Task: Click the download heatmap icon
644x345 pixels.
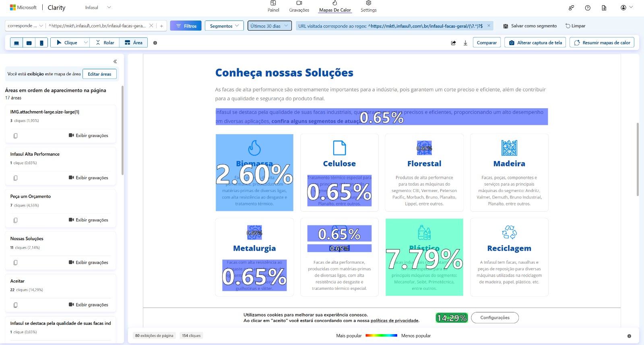Action: (x=465, y=43)
